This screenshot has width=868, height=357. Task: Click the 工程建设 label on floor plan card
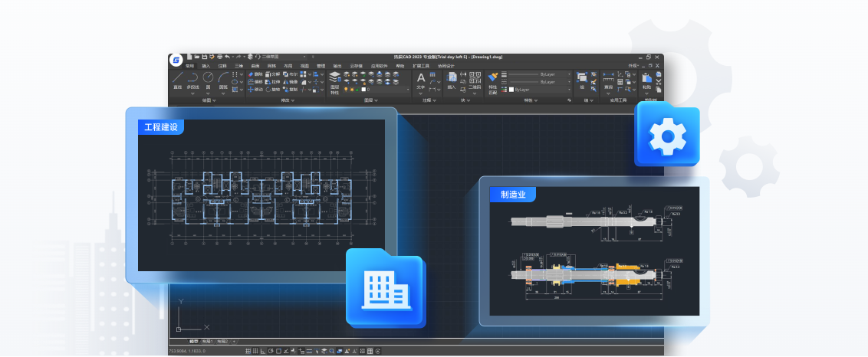coord(161,127)
